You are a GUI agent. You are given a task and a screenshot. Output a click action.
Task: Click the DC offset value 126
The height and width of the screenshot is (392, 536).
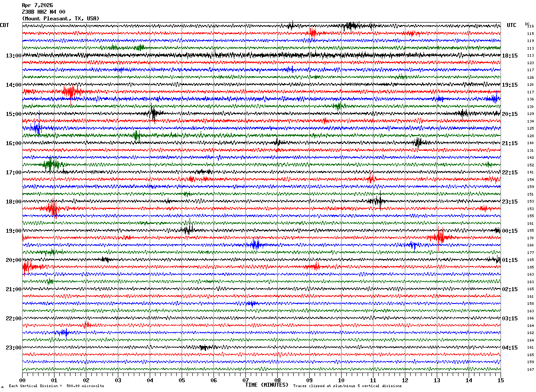pyautogui.click(x=530, y=77)
